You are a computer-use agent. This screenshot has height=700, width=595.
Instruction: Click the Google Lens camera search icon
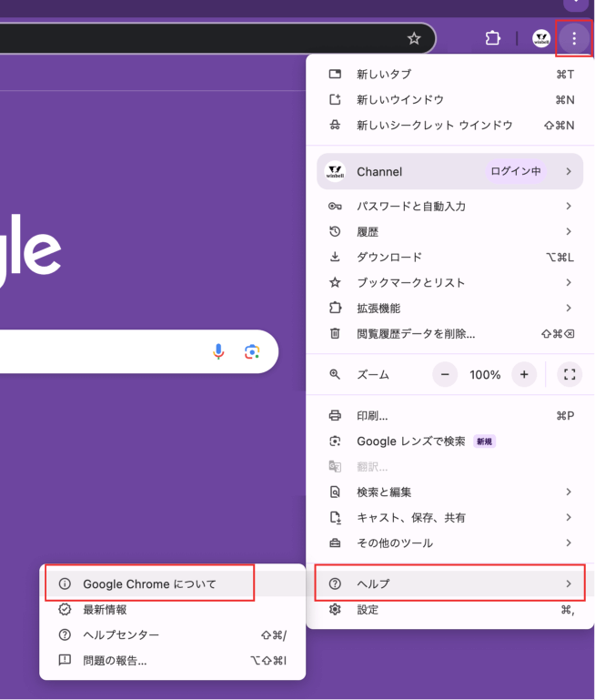pos(252,351)
